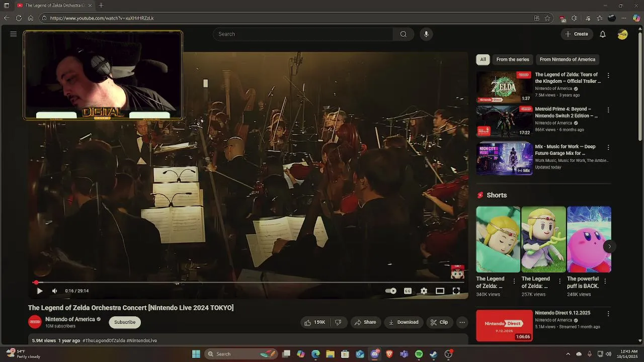This screenshot has width=644, height=362.
Task: Bookmark this page with star icon
Action: point(547,18)
